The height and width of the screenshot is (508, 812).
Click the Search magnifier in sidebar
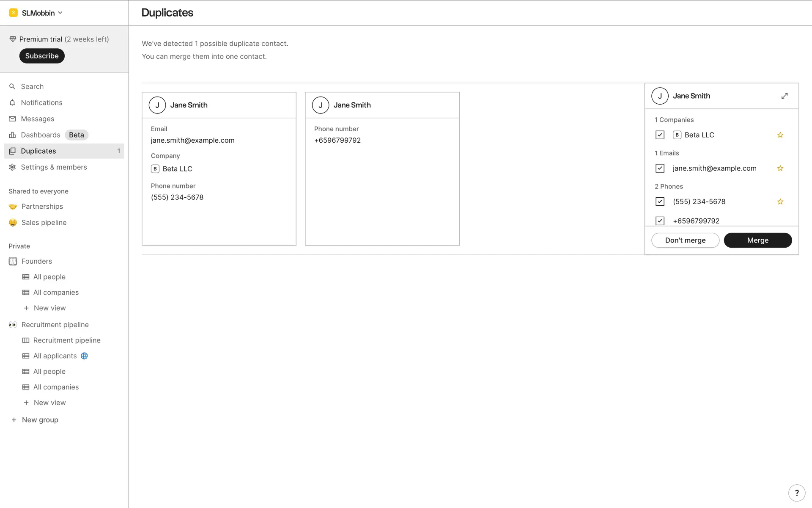click(12, 86)
